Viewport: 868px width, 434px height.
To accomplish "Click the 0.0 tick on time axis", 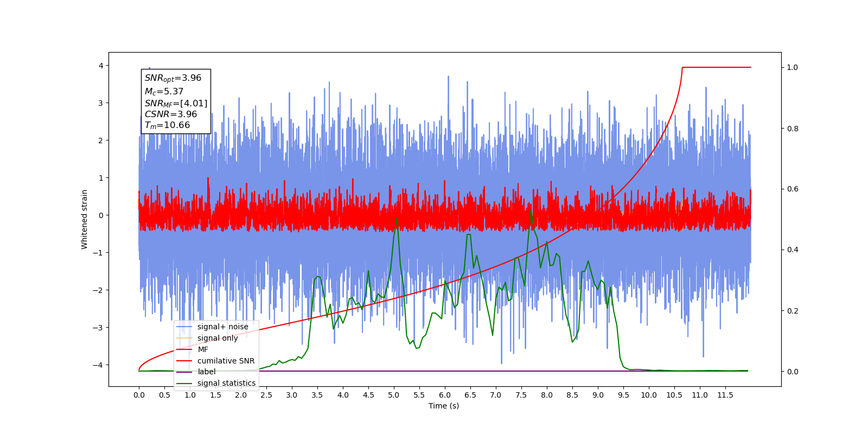I will coord(139,395).
